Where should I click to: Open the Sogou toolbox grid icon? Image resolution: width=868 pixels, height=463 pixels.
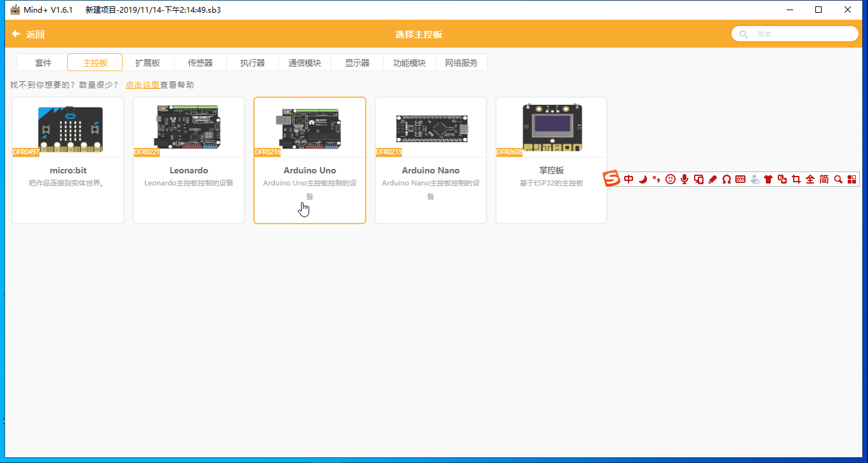[x=852, y=180]
